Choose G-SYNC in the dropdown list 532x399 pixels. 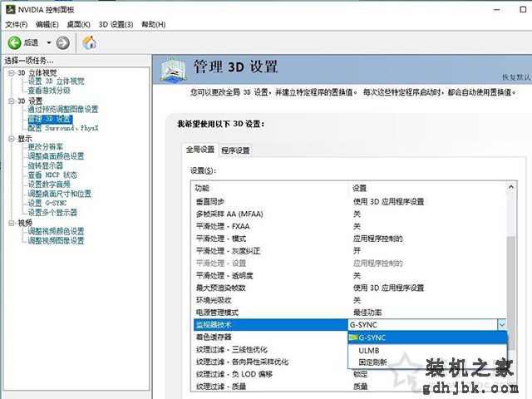[x=427, y=337]
